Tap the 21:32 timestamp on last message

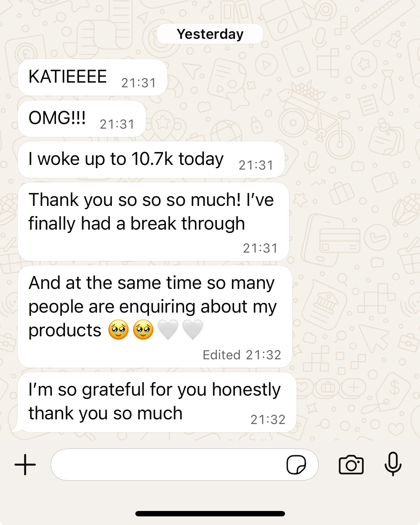[268, 420]
